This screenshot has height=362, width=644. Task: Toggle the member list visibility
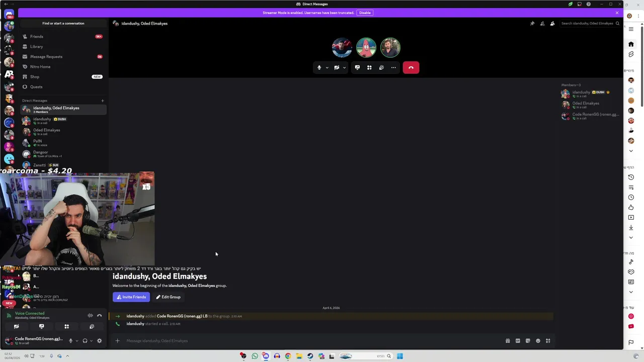552,24
